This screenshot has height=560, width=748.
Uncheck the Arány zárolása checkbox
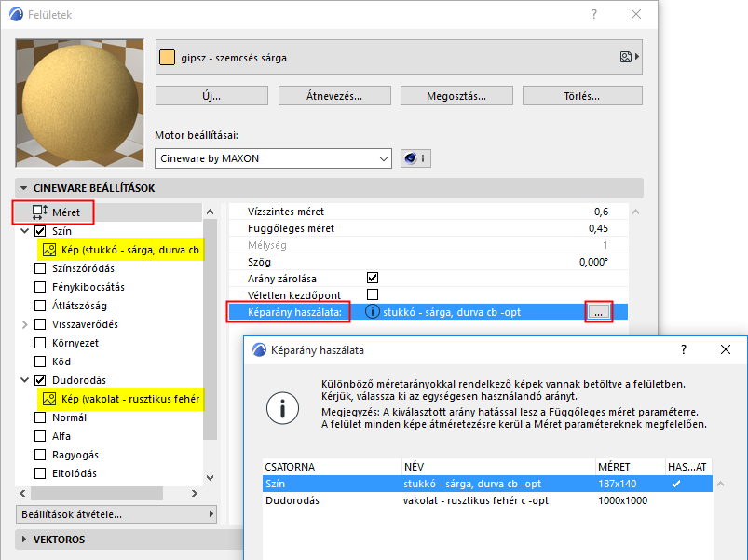[373, 278]
